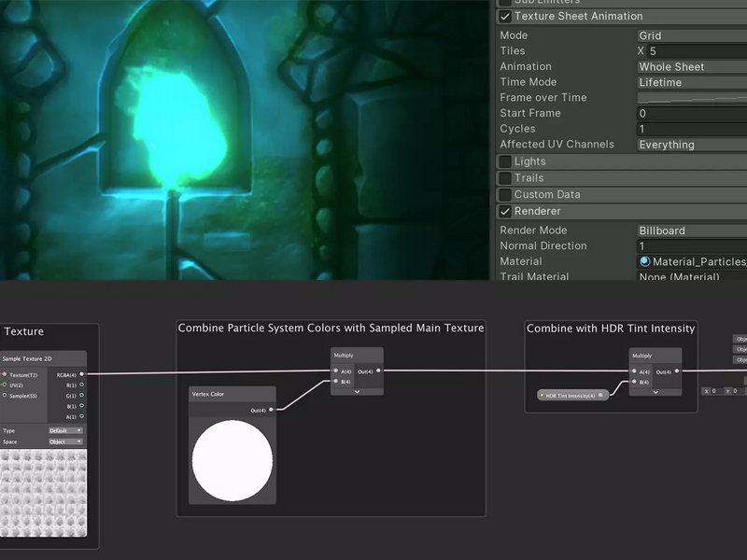Click the A(4) input port of first Multiply node
This screenshot has width=747, height=560.
coord(336,371)
